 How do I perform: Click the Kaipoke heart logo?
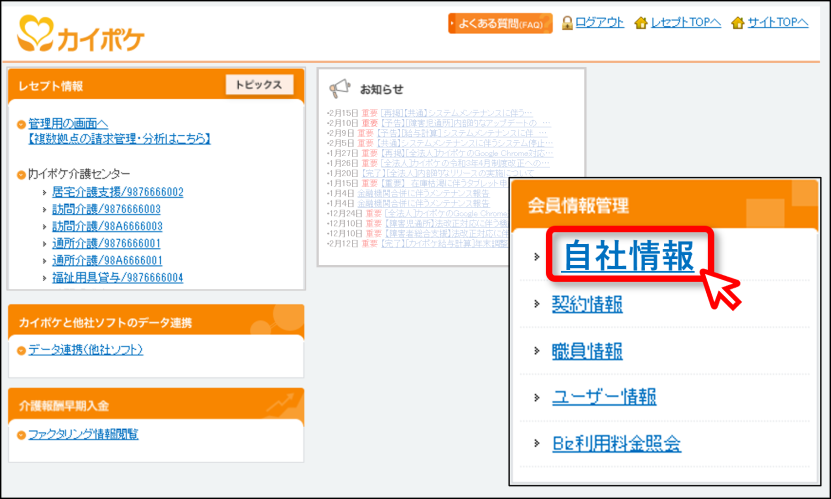point(36,33)
